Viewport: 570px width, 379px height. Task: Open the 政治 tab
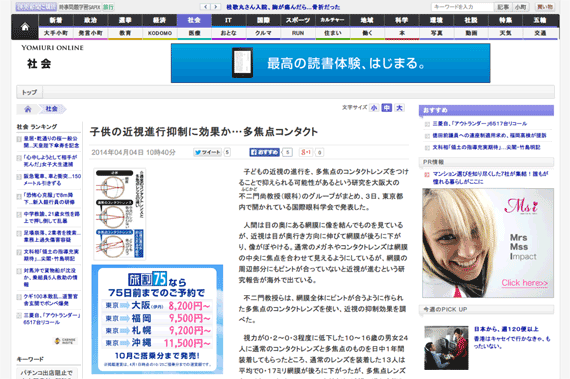(x=91, y=20)
